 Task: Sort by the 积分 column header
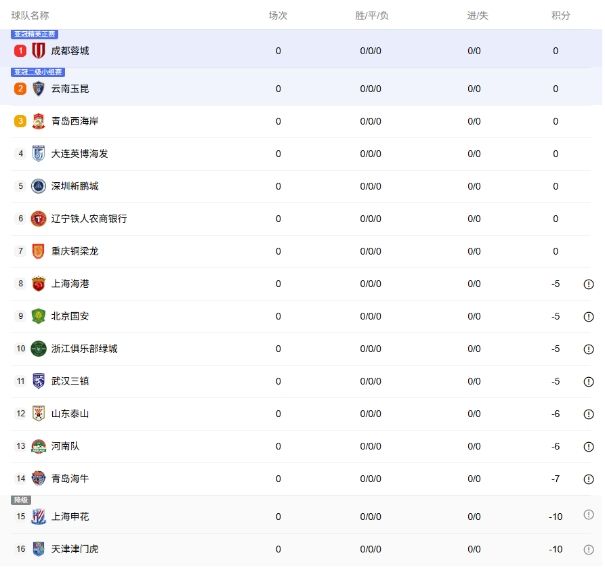pyautogui.click(x=561, y=16)
